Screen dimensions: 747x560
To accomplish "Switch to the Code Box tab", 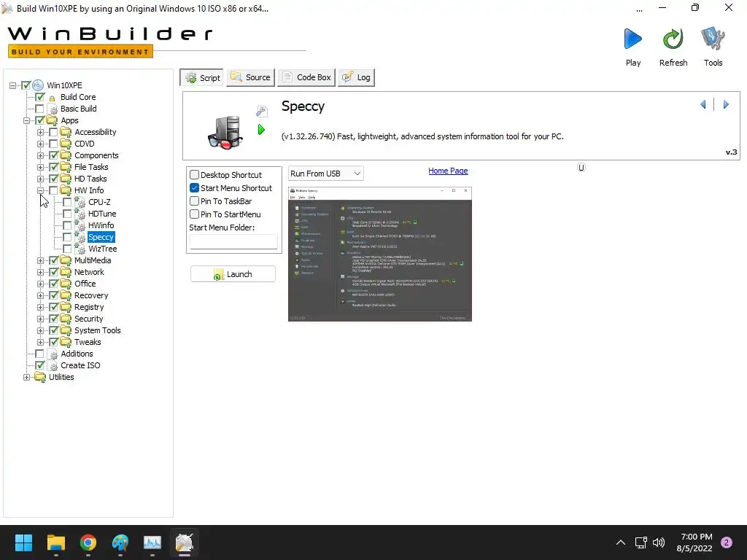I will coord(306,77).
